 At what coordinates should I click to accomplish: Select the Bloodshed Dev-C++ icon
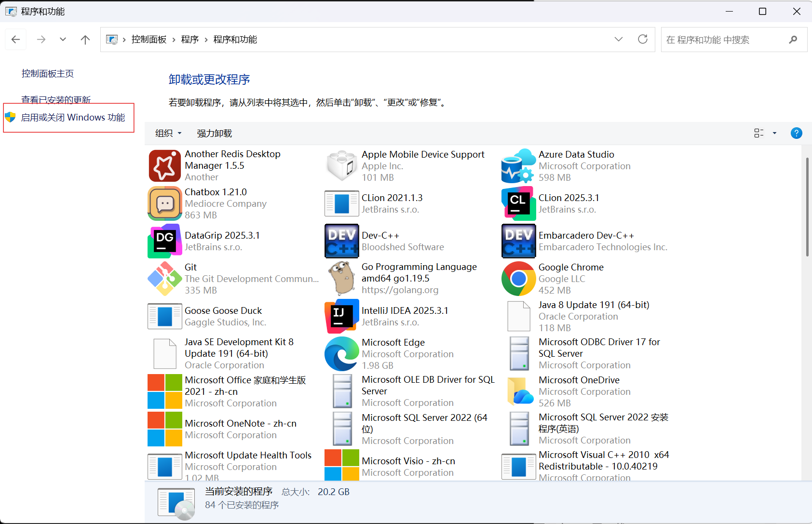click(342, 241)
